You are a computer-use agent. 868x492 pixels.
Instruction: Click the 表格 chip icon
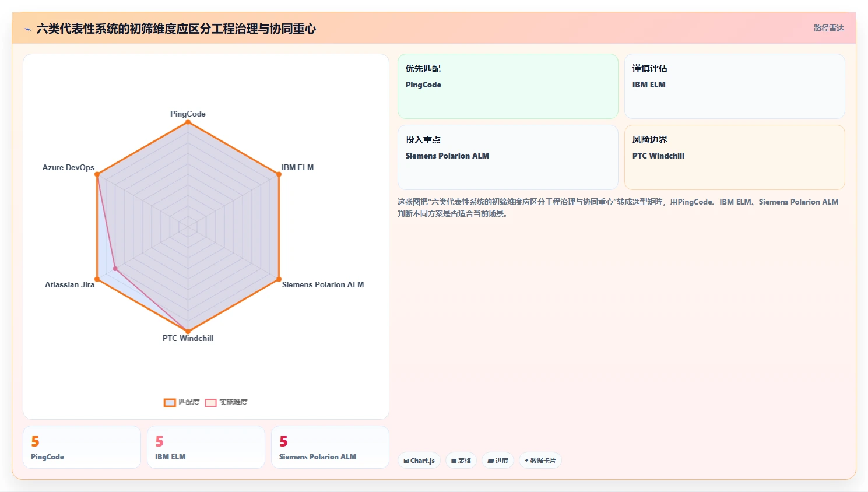point(454,461)
